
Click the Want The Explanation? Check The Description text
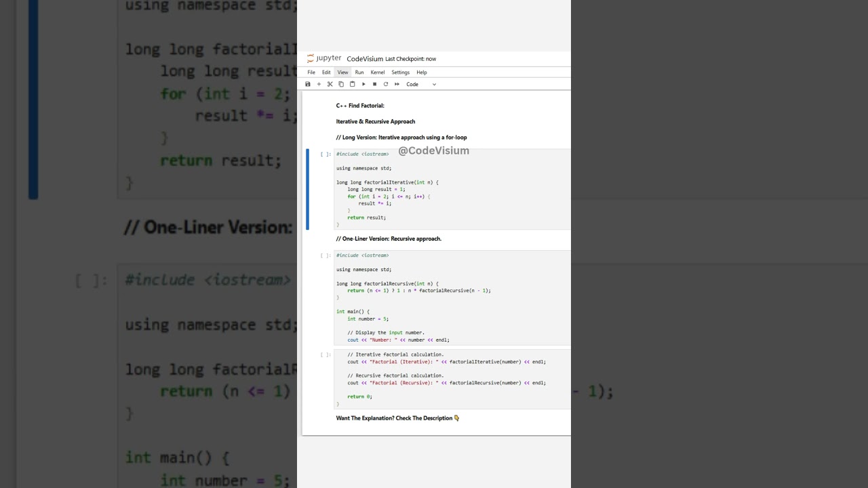click(x=397, y=418)
